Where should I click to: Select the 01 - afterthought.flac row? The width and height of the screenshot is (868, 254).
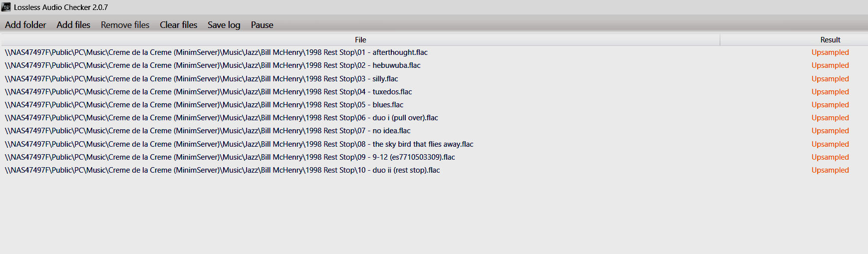click(x=434, y=52)
